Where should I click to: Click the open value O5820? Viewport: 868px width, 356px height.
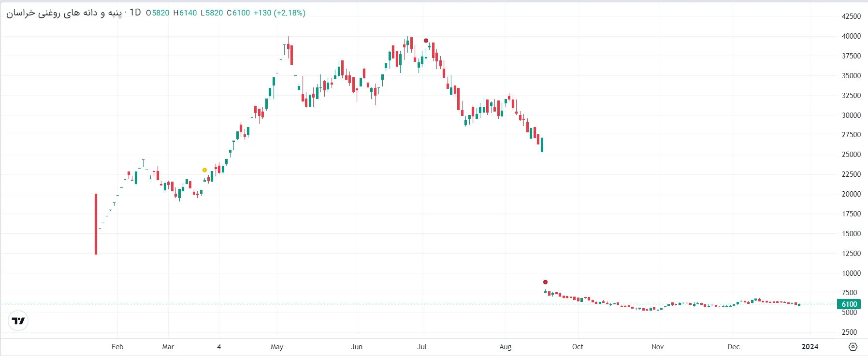click(158, 13)
